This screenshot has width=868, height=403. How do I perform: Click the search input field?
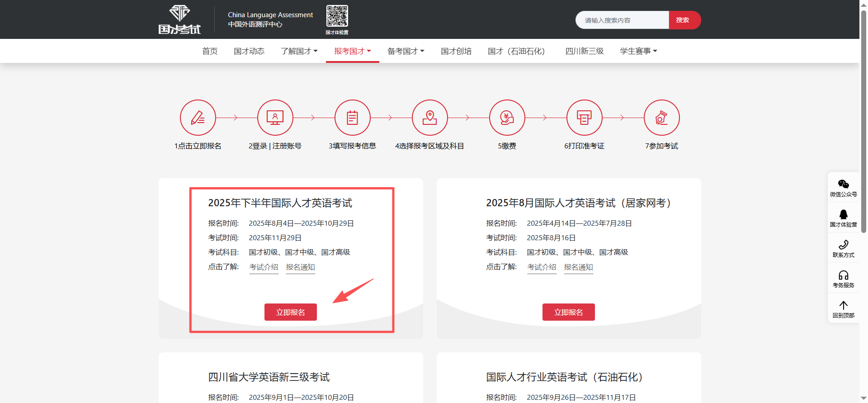(x=622, y=20)
